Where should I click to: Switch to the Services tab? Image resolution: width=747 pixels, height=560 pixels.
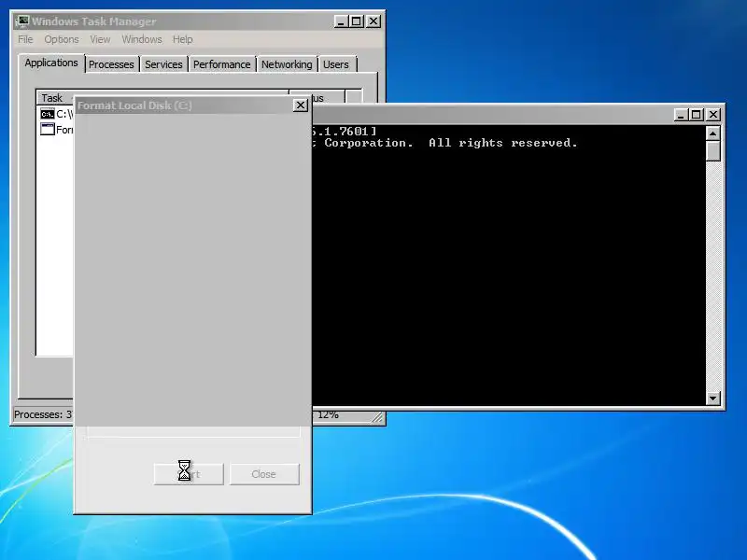click(x=163, y=64)
